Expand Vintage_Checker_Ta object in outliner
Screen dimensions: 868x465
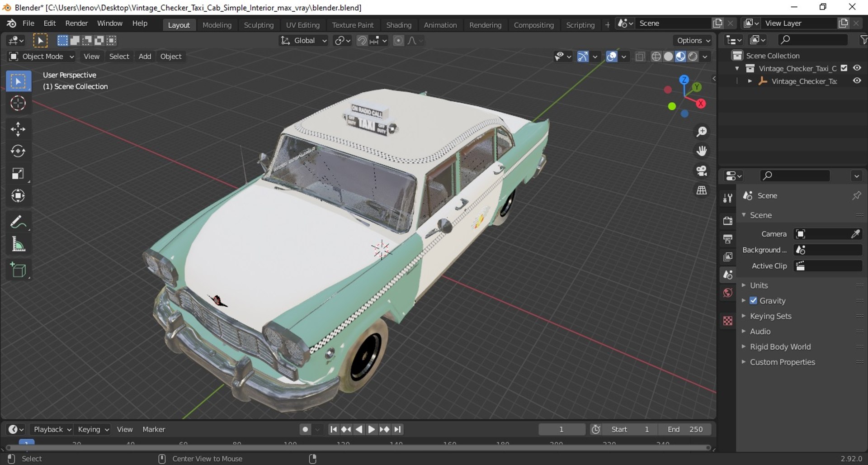(x=750, y=81)
